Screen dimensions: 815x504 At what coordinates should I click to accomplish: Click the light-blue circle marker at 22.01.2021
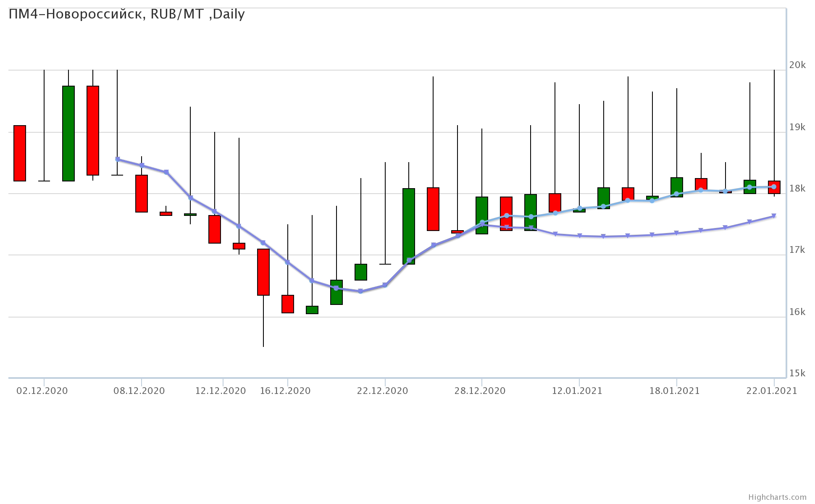(x=774, y=186)
